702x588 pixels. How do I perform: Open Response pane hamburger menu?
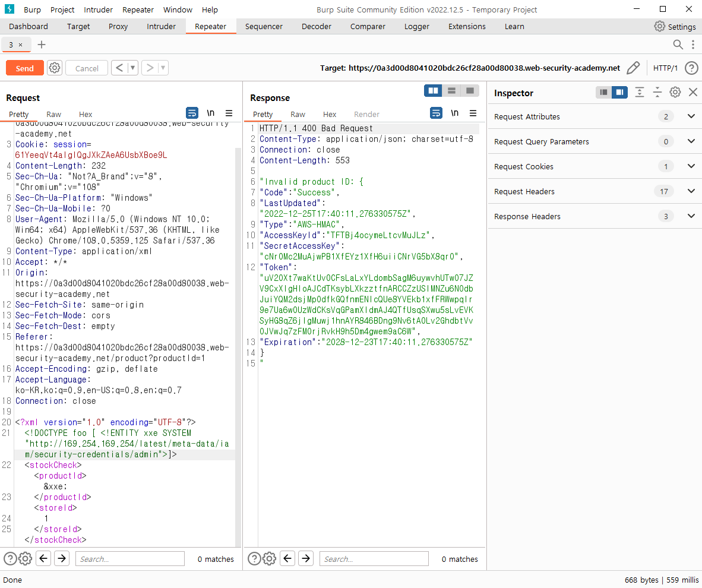473,113
